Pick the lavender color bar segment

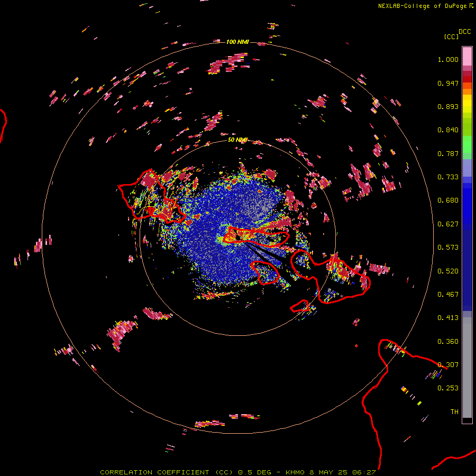[x=467, y=168]
